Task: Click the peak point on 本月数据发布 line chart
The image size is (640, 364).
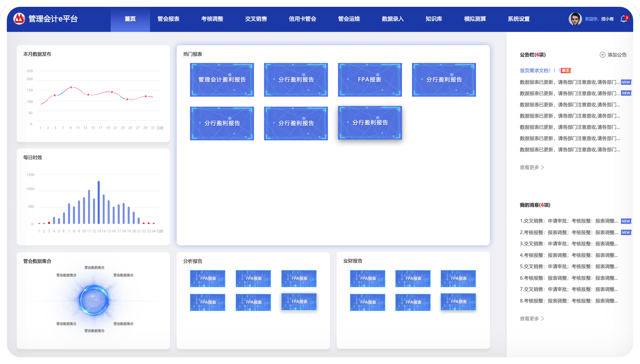Action: (x=71, y=87)
